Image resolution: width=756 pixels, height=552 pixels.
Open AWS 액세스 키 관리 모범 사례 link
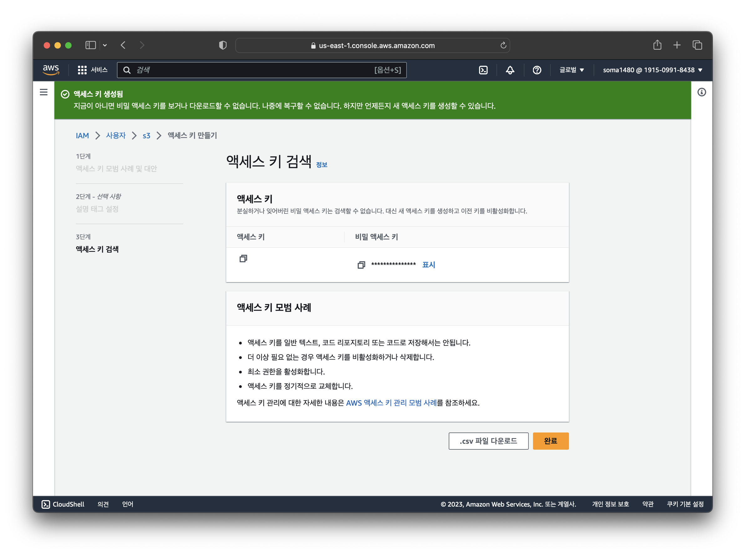pos(391,403)
